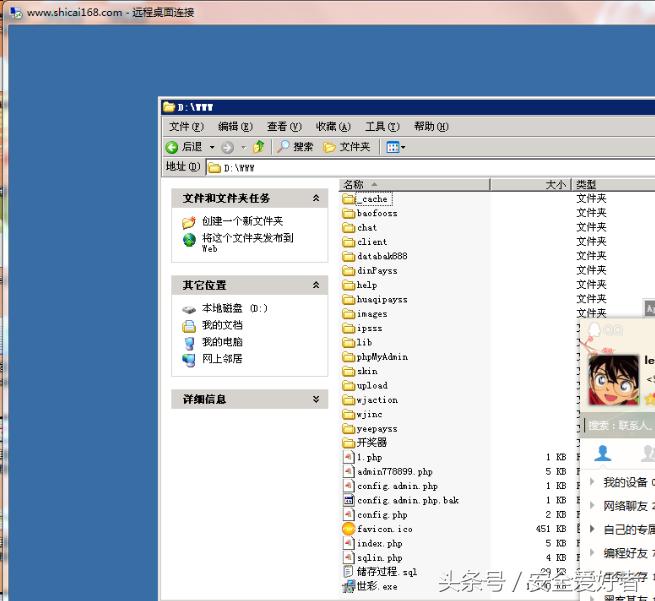
Task: Sort by the 类型 column header
Action: [x=613, y=184]
